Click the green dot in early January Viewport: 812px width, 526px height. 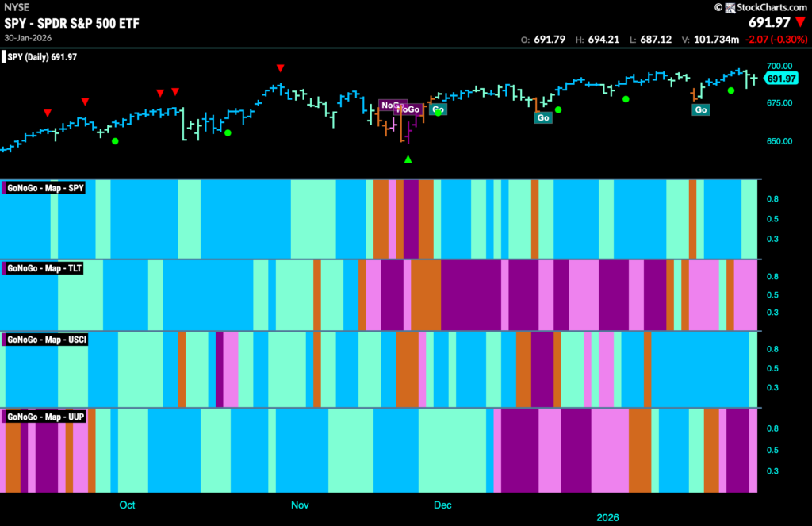pyautogui.click(x=626, y=99)
